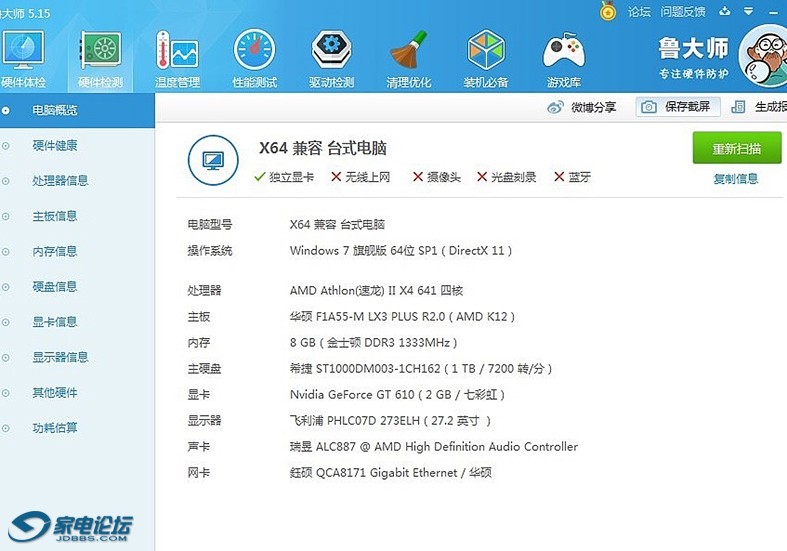This screenshot has height=551, width=787.
Task: Open the 硬件体检 hardware checkup icon
Action: 24,52
